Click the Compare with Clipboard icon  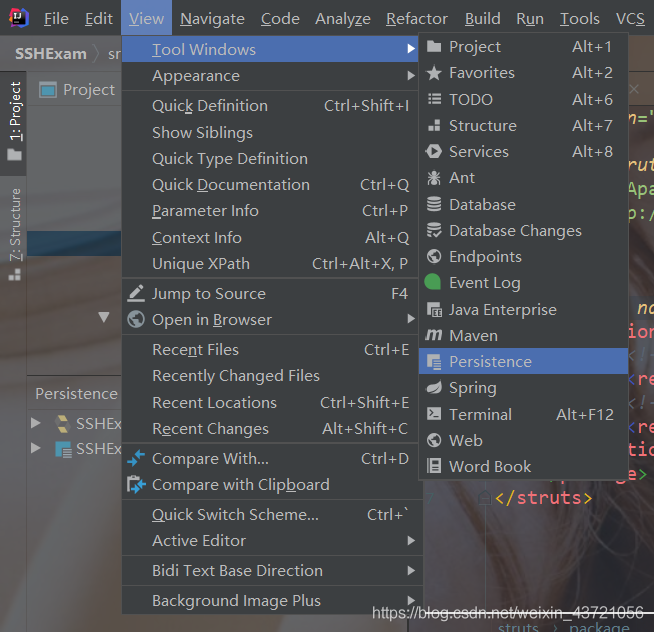[136, 484]
